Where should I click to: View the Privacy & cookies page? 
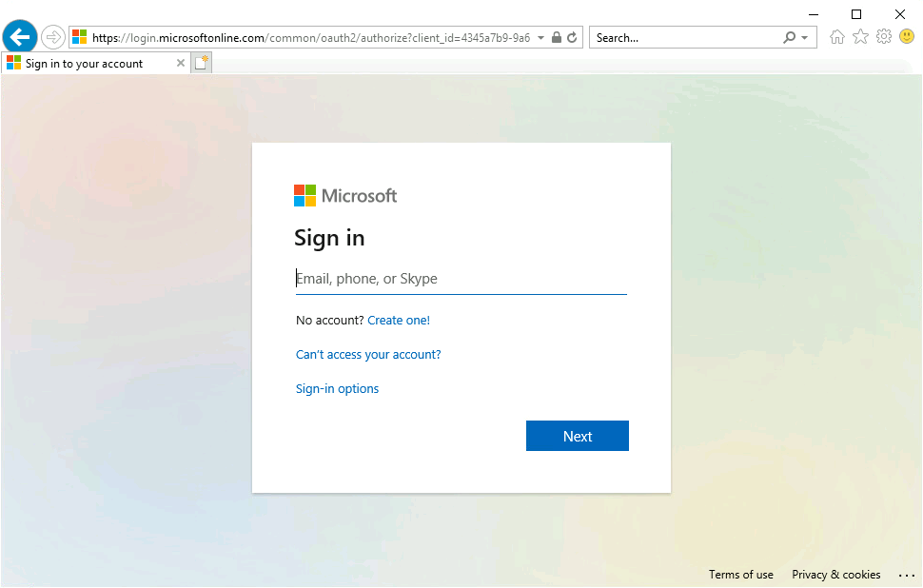pyautogui.click(x=835, y=575)
